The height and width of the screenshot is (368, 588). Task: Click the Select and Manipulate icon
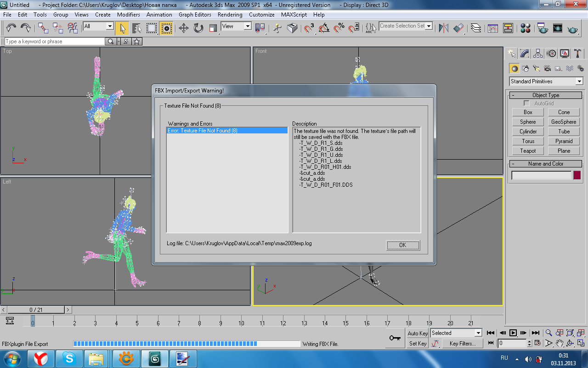tap(277, 28)
